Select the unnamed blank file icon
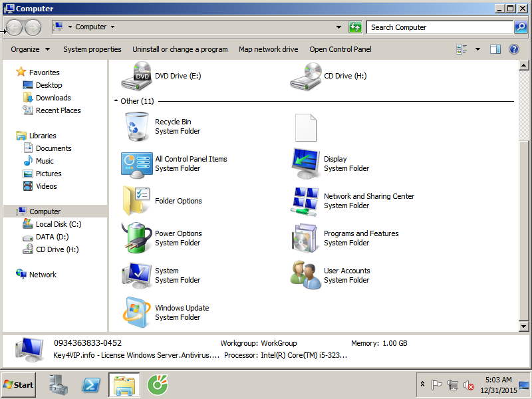532x399 pixels. point(306,128)
